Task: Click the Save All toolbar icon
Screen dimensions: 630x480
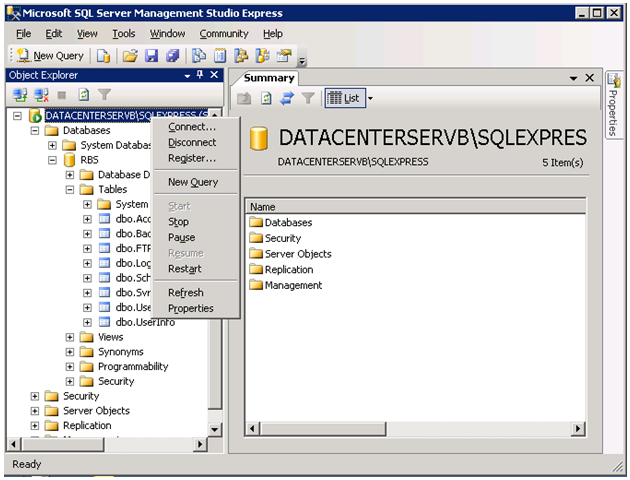Action: pos(172,56)
